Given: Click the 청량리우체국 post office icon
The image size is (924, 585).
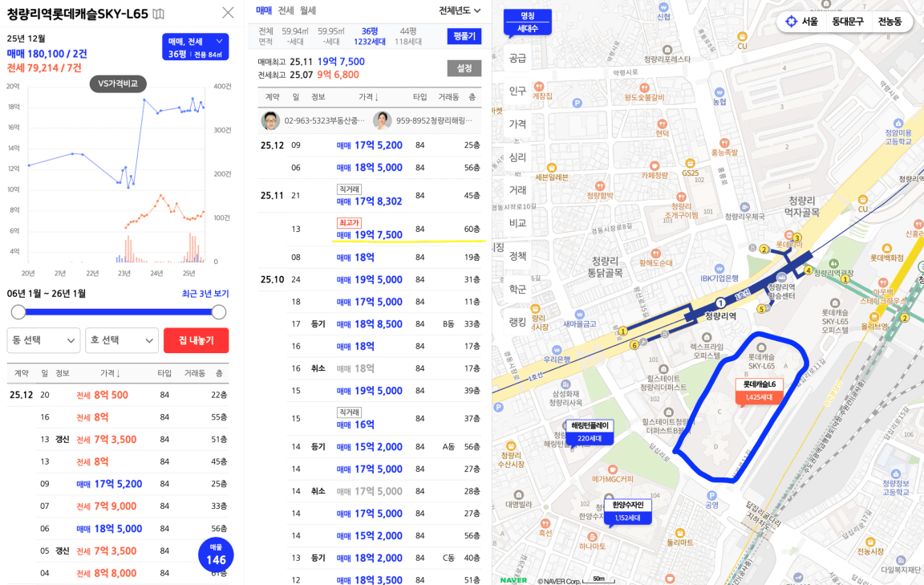Looking at the screenshot, I should coord(745,207).
